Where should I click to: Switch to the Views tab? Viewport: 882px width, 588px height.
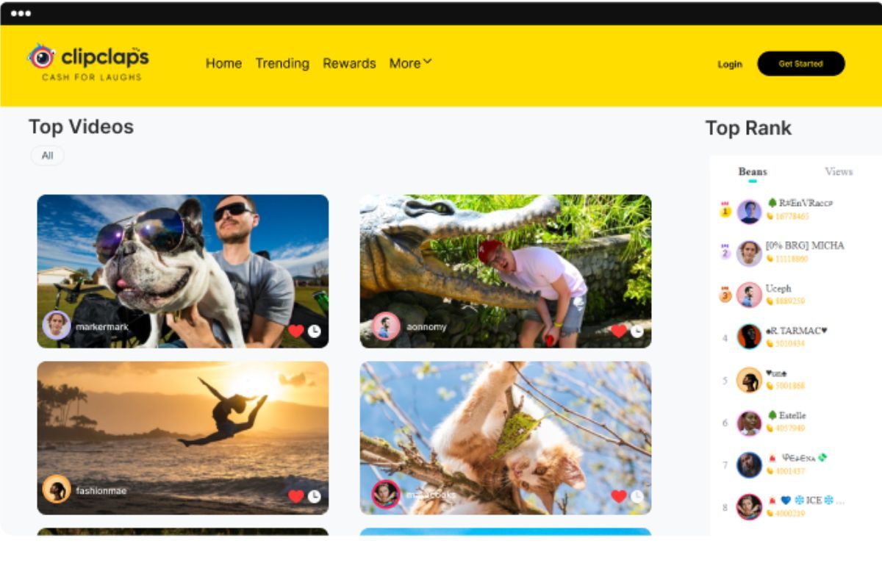(x=839, y=172)
